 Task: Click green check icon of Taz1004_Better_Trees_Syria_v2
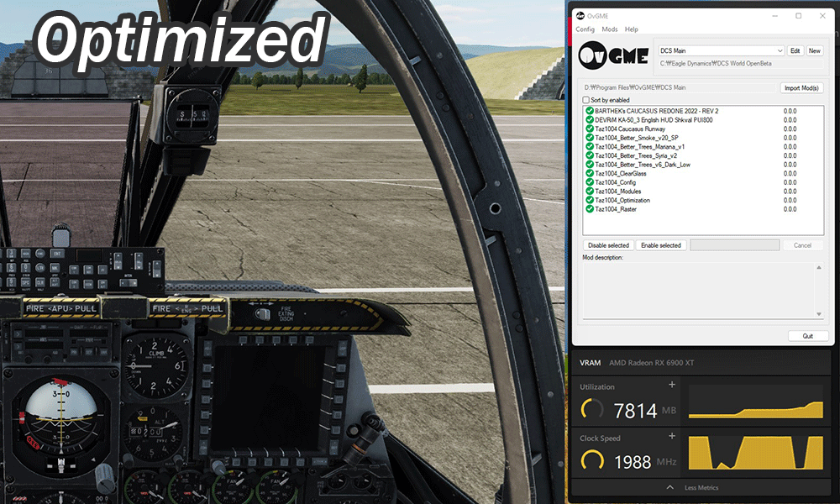pos(590,155)
